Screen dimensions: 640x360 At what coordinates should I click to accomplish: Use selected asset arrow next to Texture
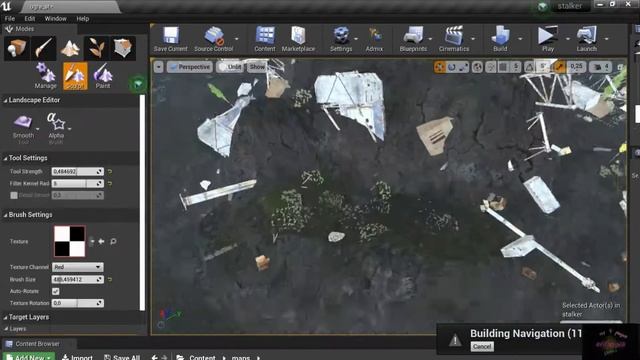(x=101, y=242)
